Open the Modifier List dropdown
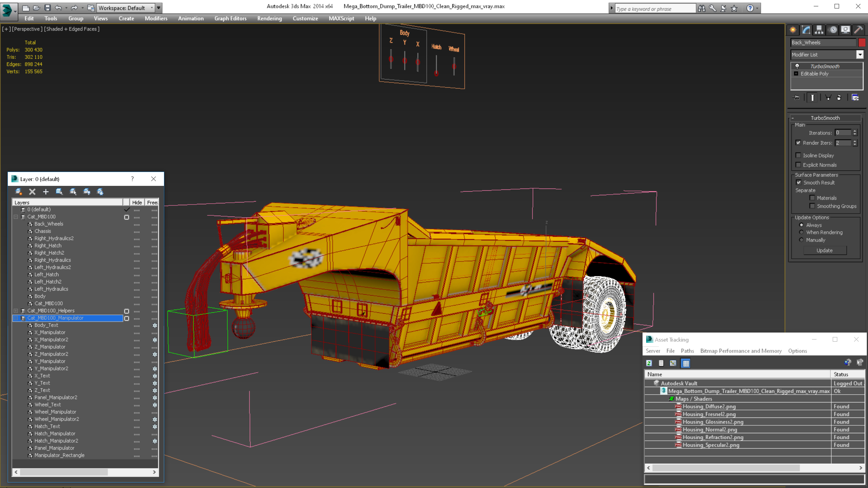868x488 pixels. 860,55
